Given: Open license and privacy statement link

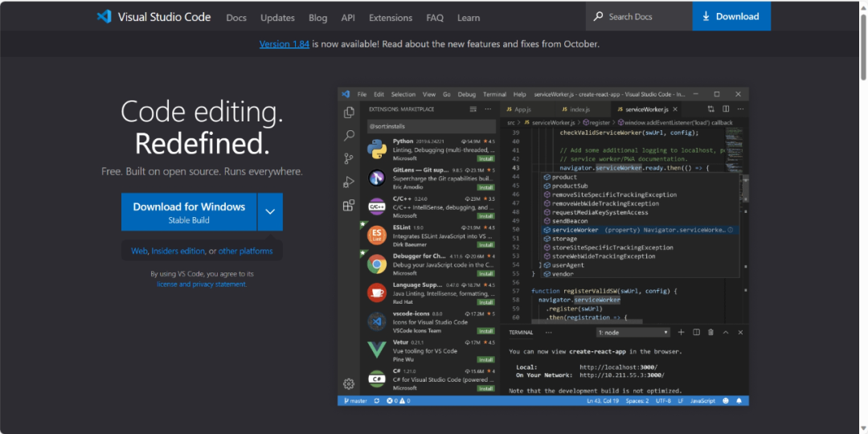Looking at the screenshot, I should coord(202,284).
